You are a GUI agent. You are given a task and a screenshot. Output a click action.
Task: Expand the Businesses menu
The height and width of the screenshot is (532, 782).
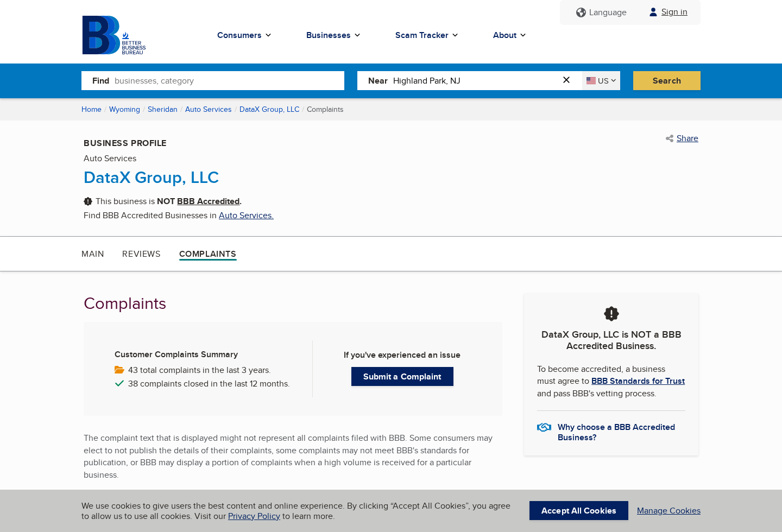[x=333, y=35]
